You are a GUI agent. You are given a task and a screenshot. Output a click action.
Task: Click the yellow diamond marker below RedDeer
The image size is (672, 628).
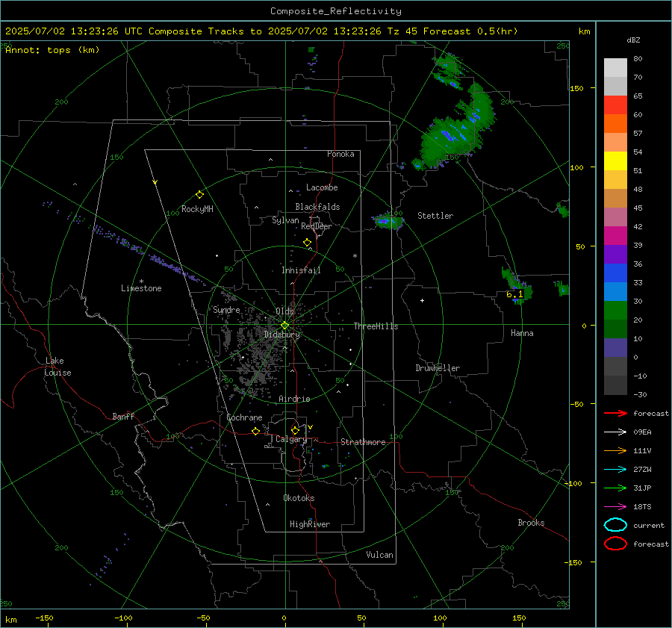click(307, 243)
